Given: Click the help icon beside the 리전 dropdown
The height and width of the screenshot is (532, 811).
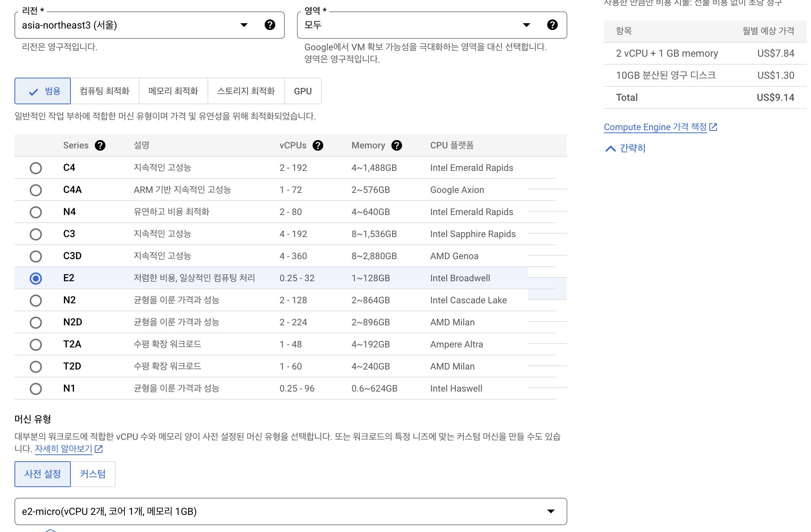Looking at the screenshot, I should 270,25.
